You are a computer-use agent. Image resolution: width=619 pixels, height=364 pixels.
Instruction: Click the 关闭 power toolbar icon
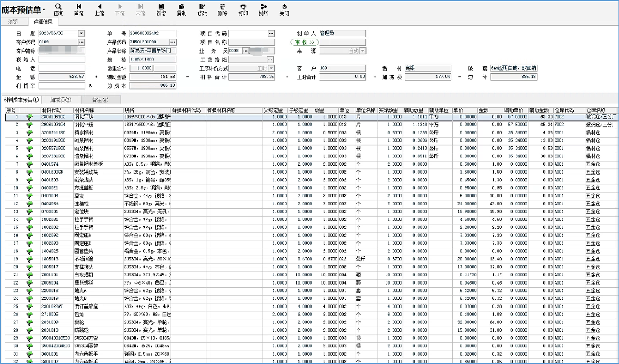284,9
